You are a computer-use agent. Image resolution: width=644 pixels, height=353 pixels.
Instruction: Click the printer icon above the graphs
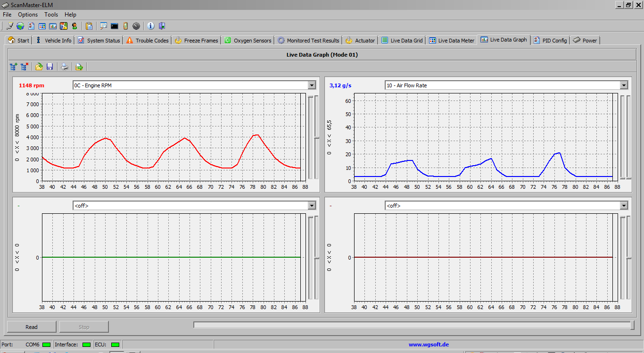point(65,67)
